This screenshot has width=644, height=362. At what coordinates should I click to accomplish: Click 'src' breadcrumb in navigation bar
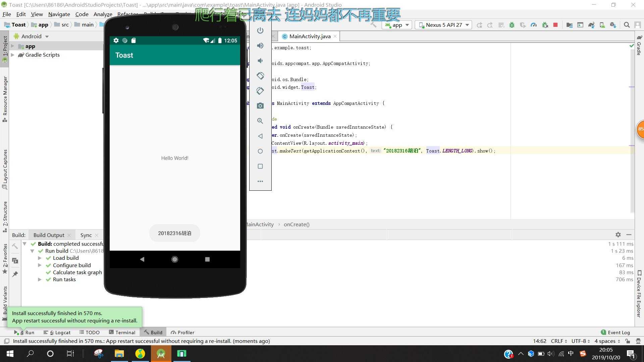62,25
